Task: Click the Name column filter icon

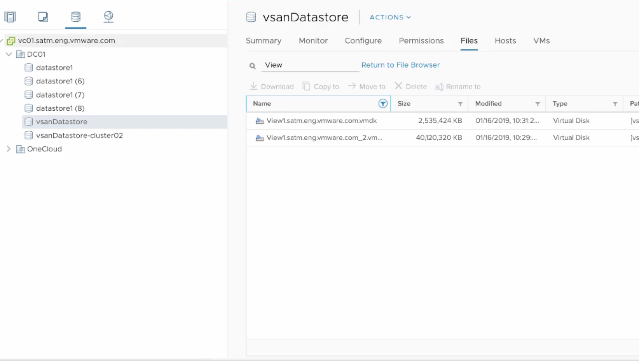Action: click(x=383, y=103)
